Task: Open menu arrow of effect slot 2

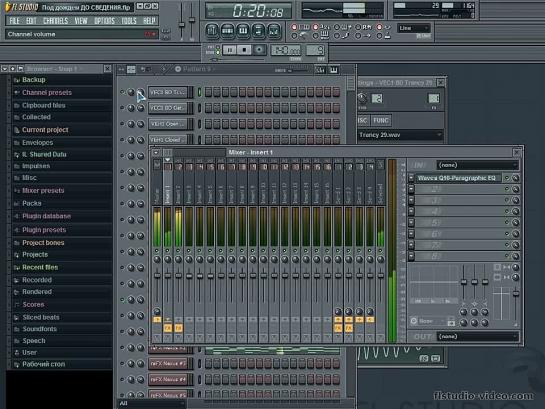Action: [411, 189]
